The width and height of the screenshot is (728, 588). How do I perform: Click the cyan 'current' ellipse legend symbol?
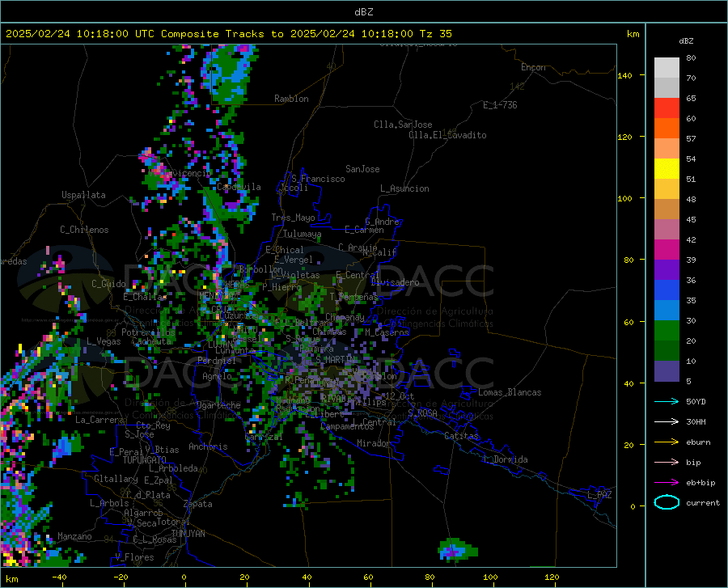(667, 502)
